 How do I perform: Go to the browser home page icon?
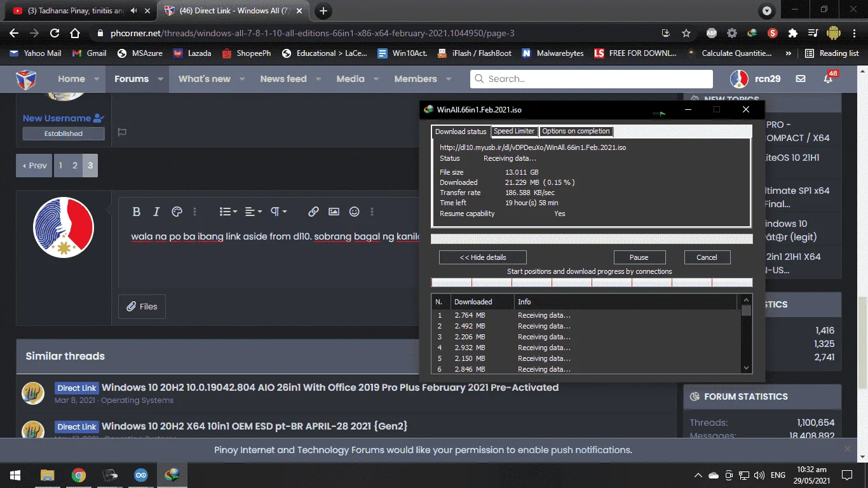pos(75,33)
